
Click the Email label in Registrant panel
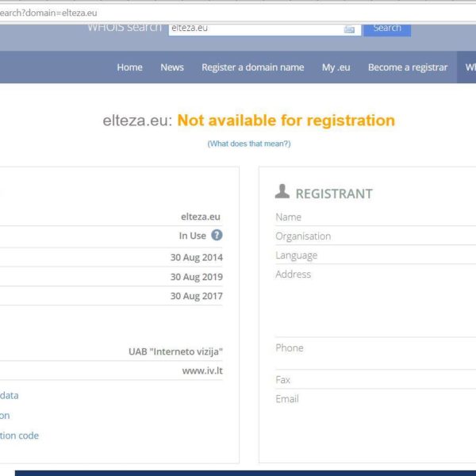click(287, 399)
